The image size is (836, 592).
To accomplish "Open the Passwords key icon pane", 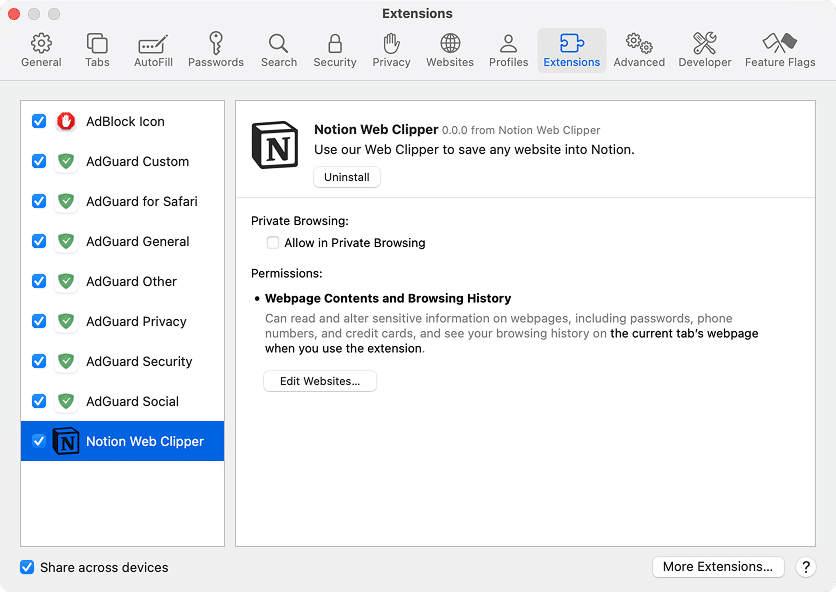I will 215,51.
